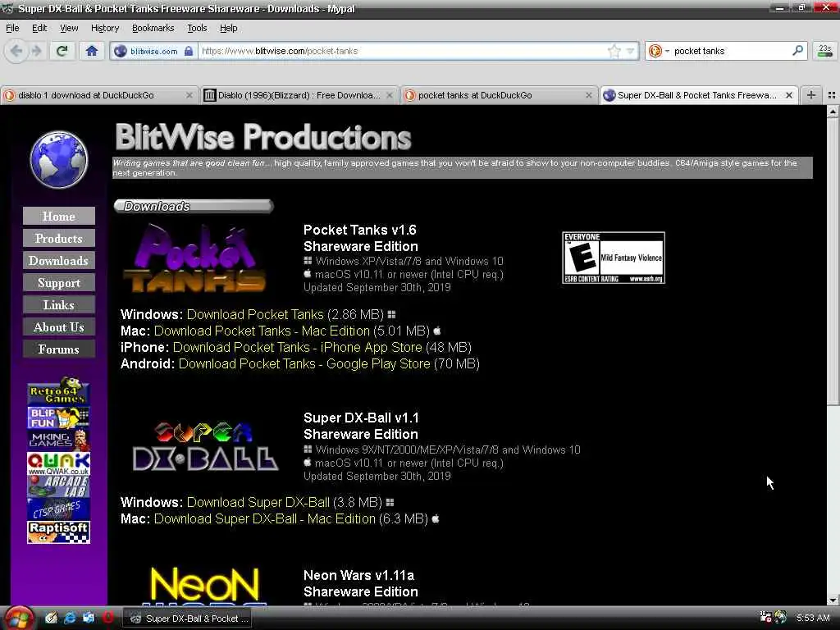Click the CTSP Games banner
The height and width of the screenshot is (630, 840).
(x=58, y=509)
